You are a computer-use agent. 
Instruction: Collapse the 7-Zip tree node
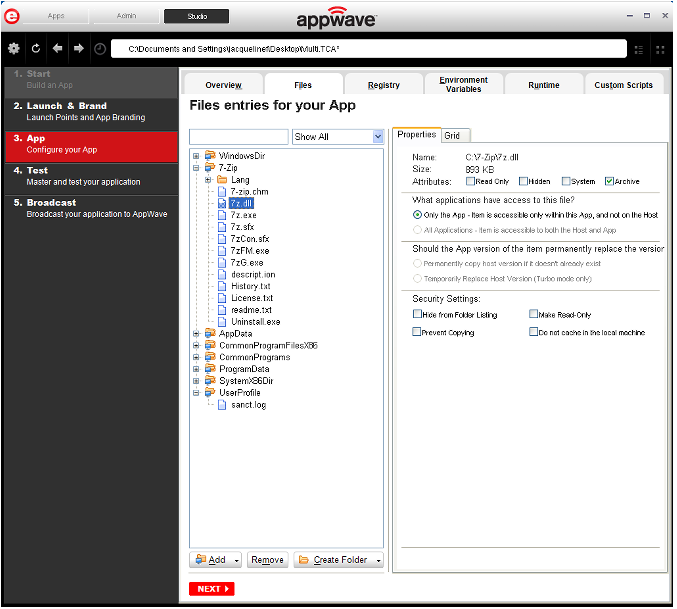pos(196,167)
